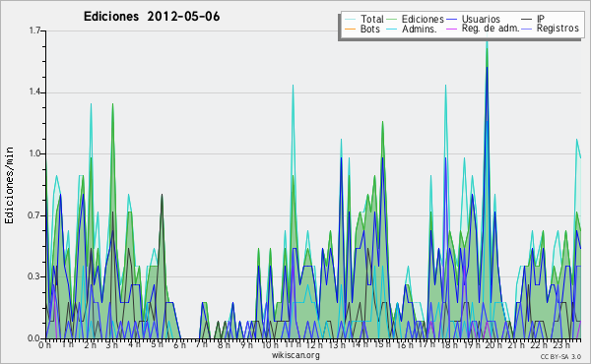
Task: Click the orange Bots legend line swatch
Action: 350,29
